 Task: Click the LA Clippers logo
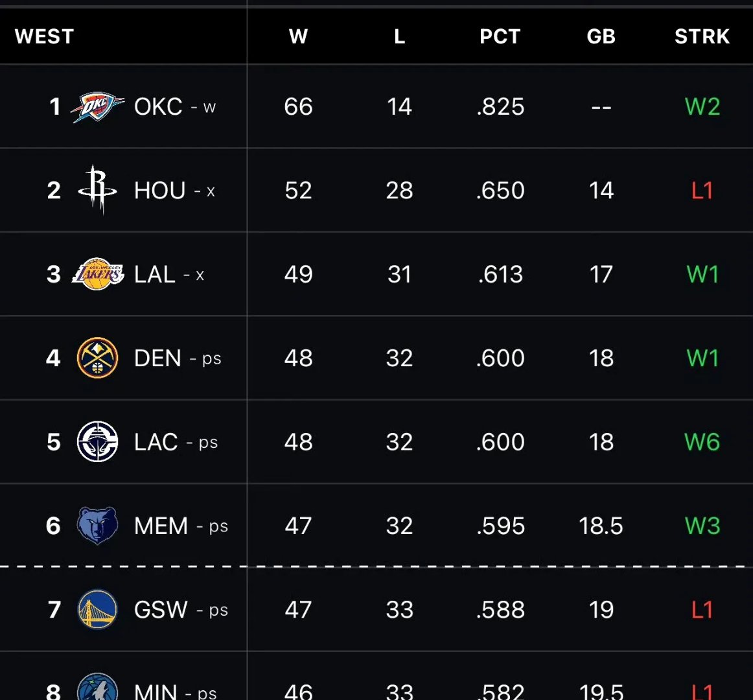(97, 442)
